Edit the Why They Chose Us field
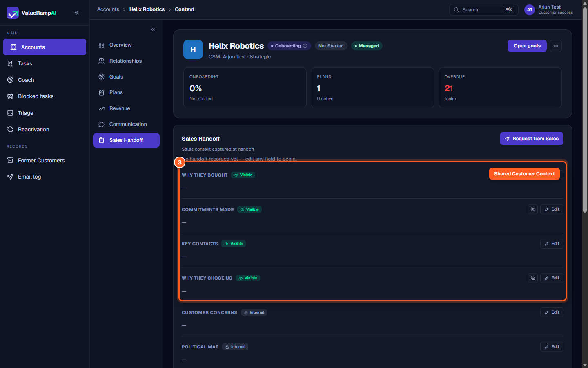This screenshot has height=368, width=588. coord(552,278)
